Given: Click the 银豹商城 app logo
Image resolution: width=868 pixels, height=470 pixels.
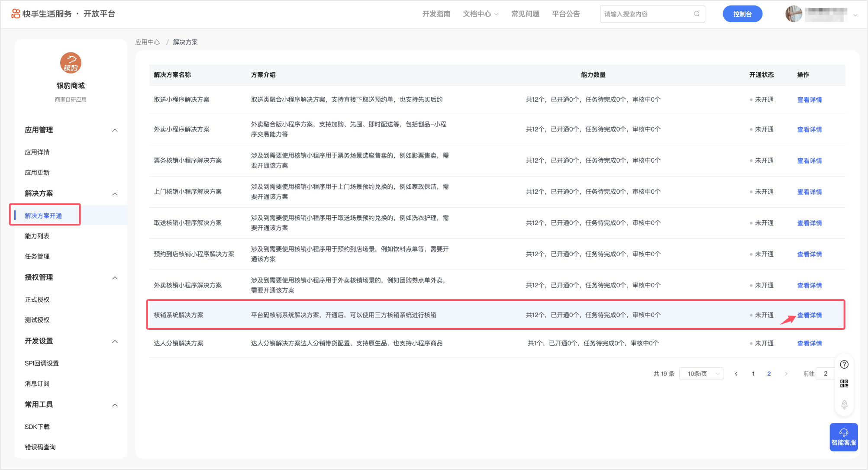Looking at the screenshot, I should tap(71, 63).
